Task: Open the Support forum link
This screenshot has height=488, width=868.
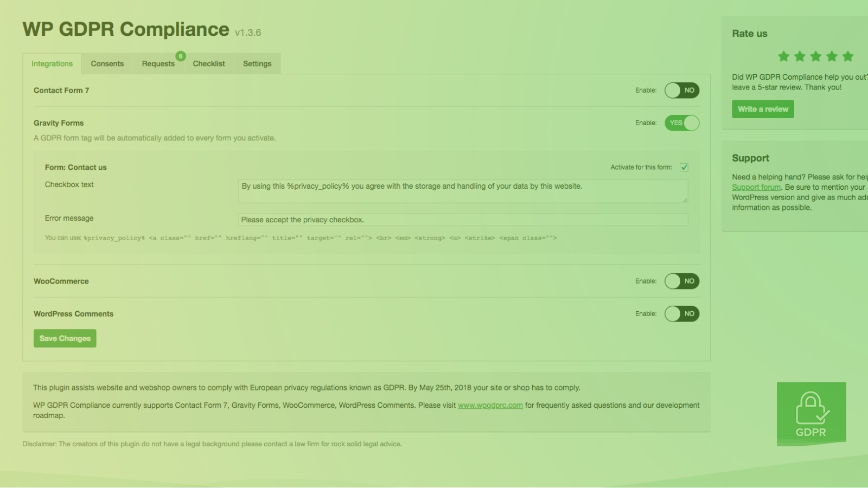Action: [x=756, y=187]
